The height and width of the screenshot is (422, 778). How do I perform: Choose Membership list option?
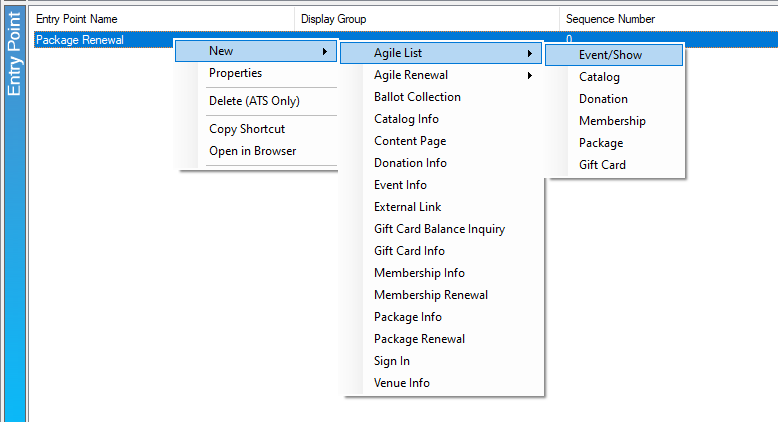[x=614, y=121]
